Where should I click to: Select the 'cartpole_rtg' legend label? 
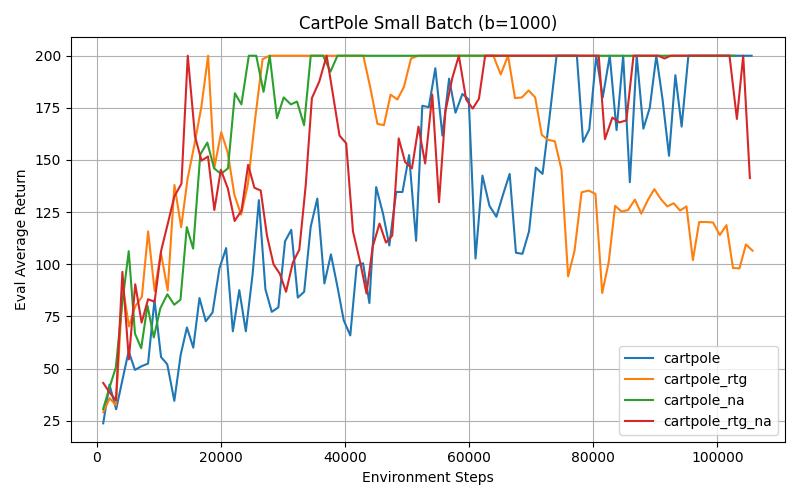click(705, 379)
